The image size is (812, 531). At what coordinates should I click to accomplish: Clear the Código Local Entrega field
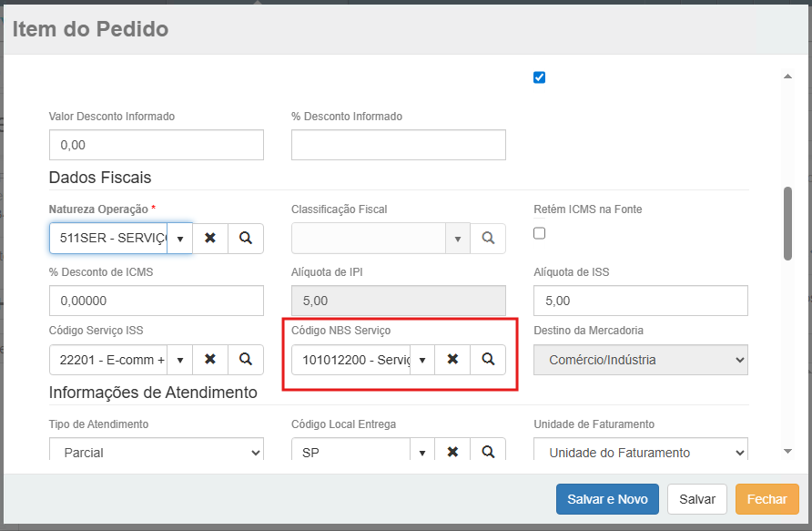point(452,452)
